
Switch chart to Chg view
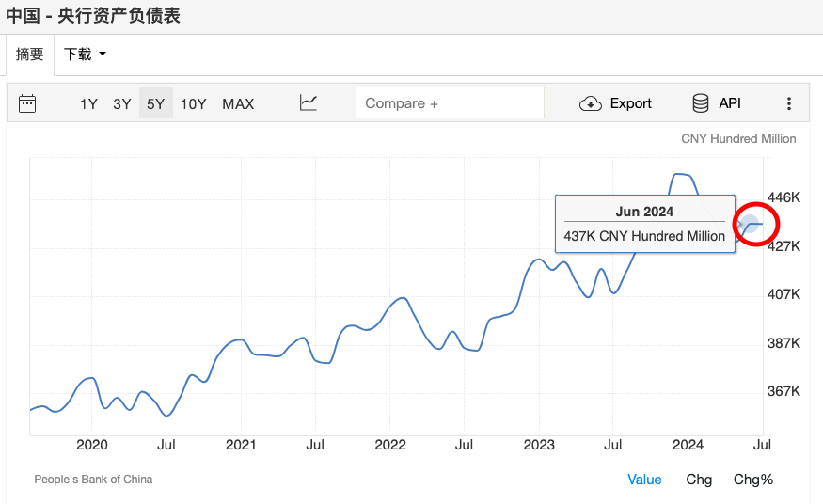[699, 480]
